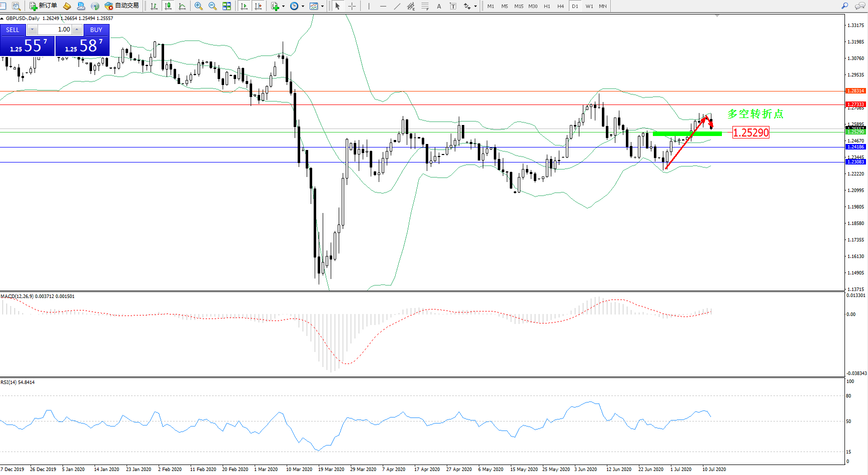Switch to the H4 timeframe
Image resolution: width=868 pixels, height=475 pixels.
tap(560, 6)
